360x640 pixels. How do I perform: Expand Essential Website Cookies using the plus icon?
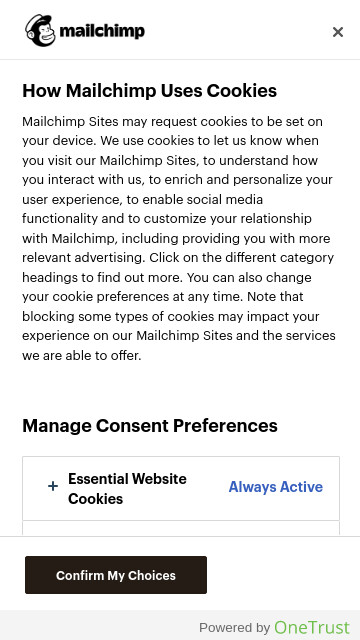tap(53, 487)
